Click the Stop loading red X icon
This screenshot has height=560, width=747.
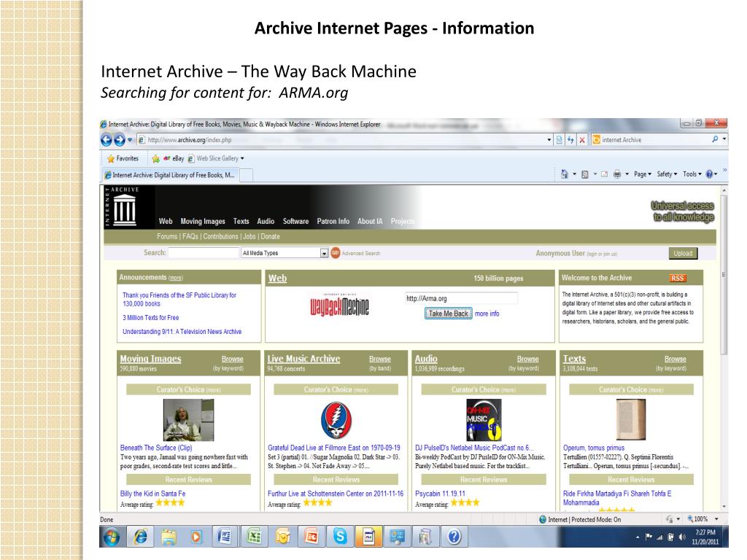point(581,140)
